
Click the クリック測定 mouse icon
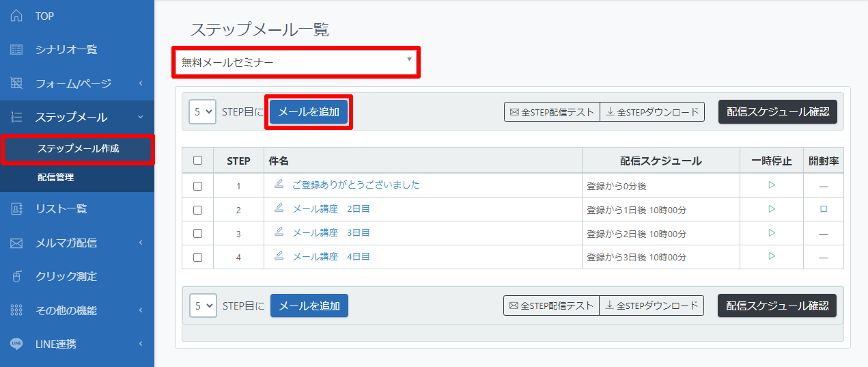click(x=17, y=277)
